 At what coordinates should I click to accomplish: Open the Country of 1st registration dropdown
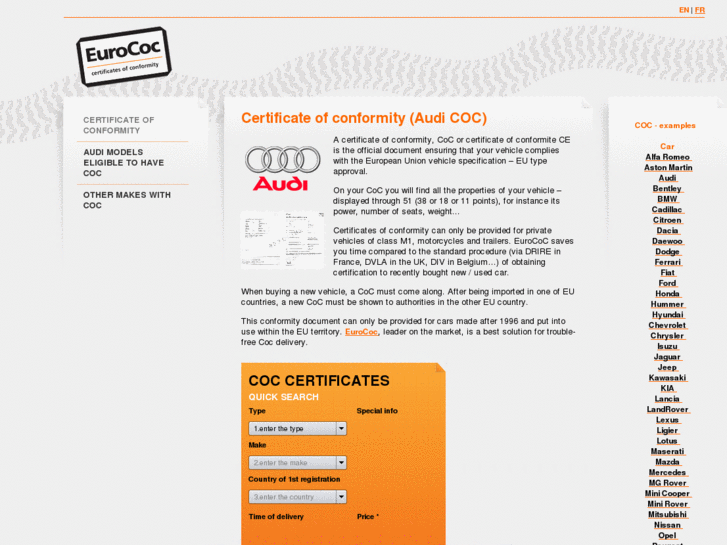coord(298,497)
